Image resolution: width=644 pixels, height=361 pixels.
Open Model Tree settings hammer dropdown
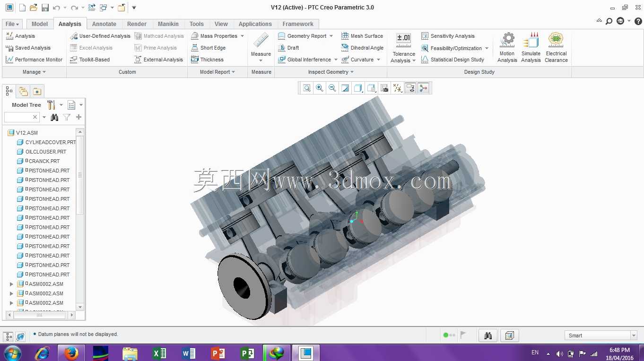[61, 105]
